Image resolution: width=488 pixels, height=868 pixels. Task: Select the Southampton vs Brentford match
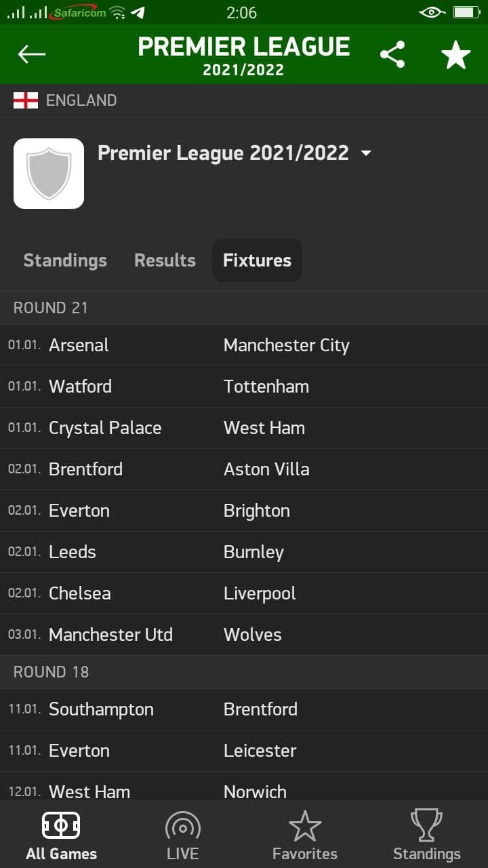pyautogui.click(x=244, y=709)
